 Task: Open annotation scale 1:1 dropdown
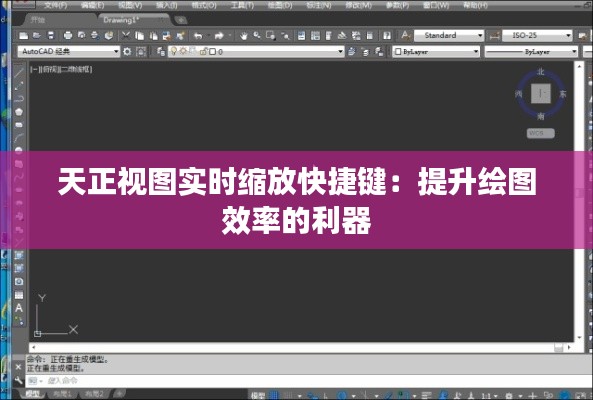(489, 396)
